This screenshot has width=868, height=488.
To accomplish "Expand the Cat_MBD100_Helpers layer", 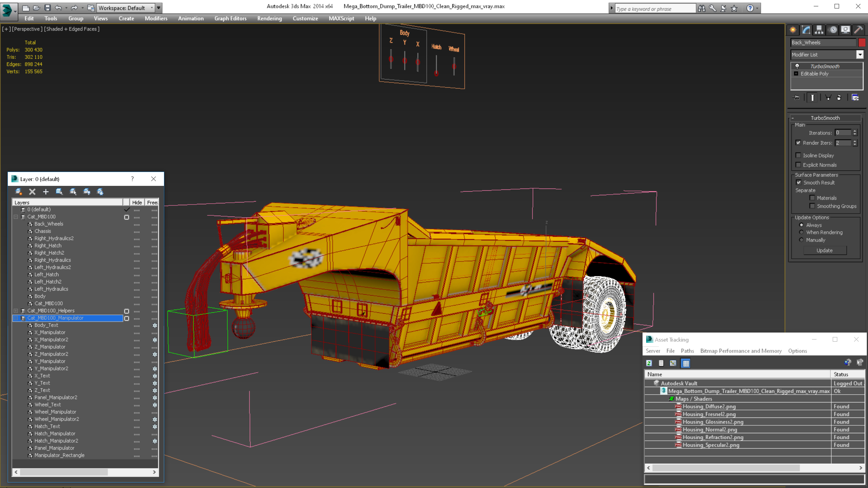I will point(16,311).
